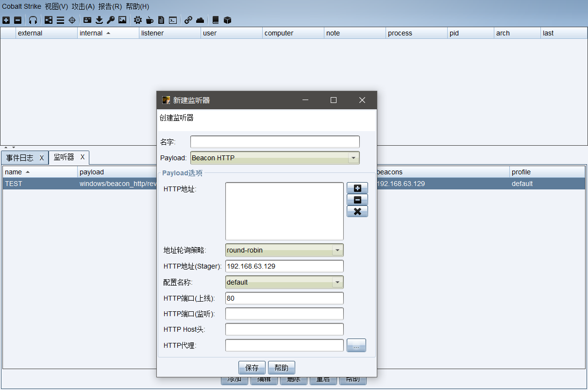Screen dimensions: 588x390
Task: Click the 保存 button in the dialog
Action: (x=252, y=368)
